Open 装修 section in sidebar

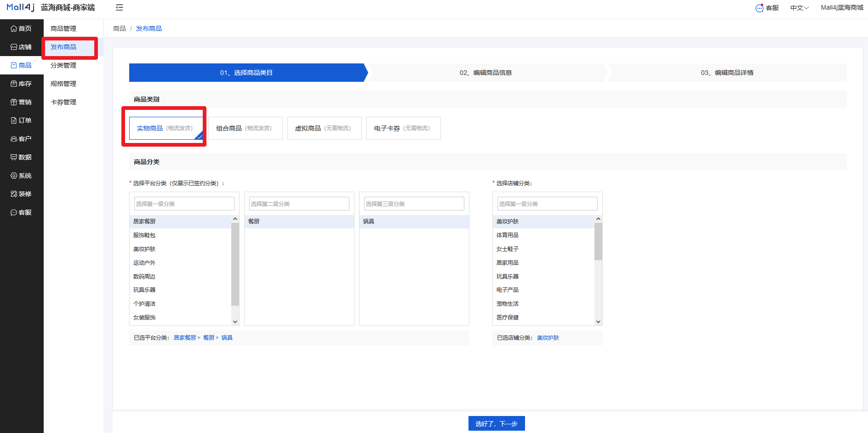pos(22,194)
